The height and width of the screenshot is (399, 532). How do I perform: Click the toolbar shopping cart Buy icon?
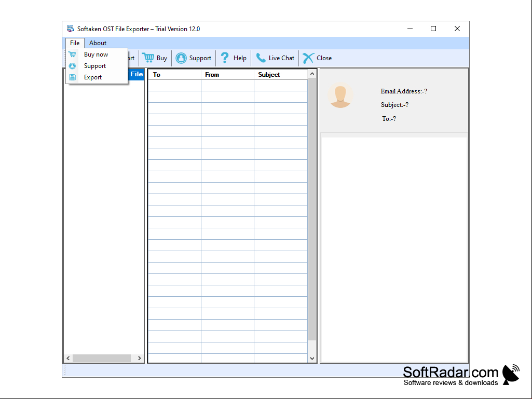pyautogui.click(x=148, y=58)
